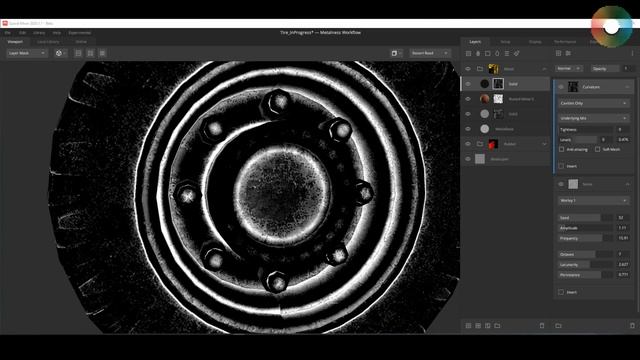Click the solid layer square icon in Layers toolbar
This screenshot has height=360, width=640.
488,53
